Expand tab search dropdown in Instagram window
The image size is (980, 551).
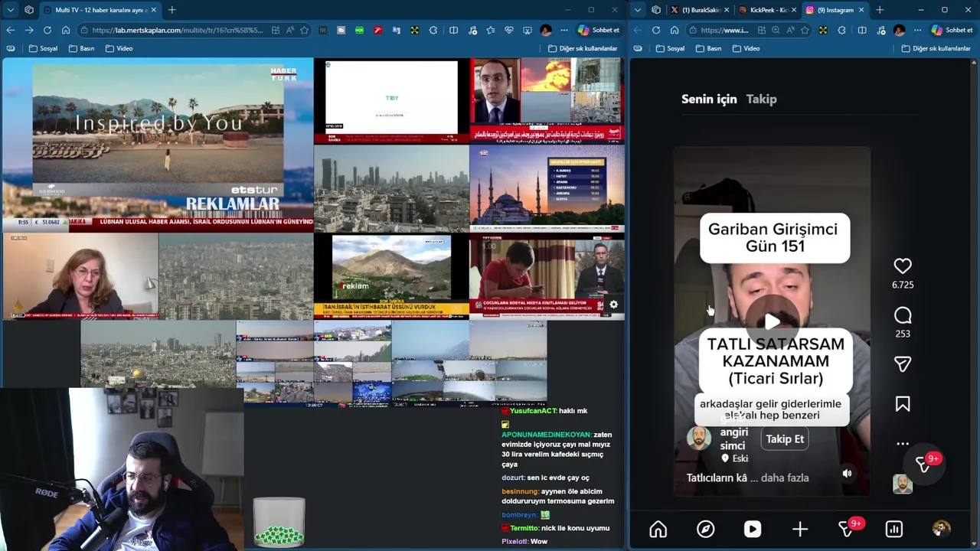pyautogui.click(x=639, y=10)
